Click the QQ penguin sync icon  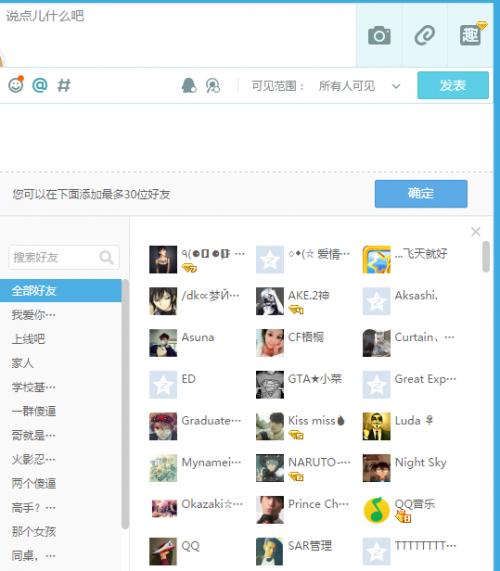pos(189,86)
